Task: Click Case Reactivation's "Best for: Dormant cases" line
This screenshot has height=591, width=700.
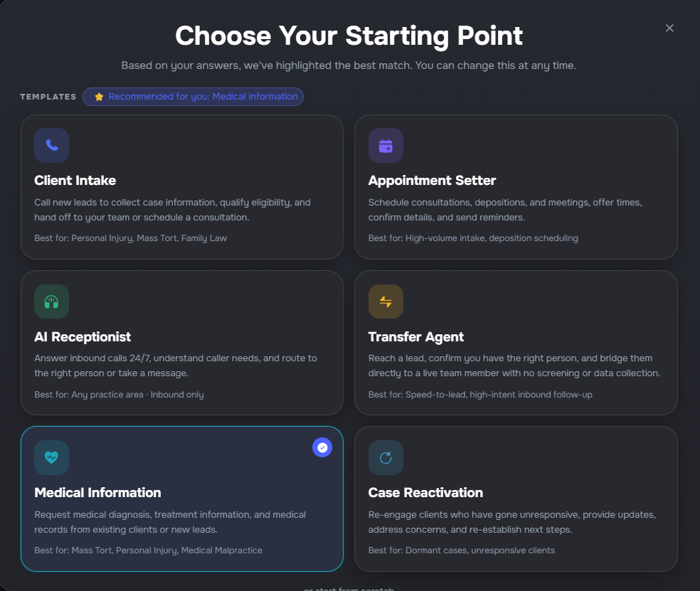Action: (x=461, y=550)
